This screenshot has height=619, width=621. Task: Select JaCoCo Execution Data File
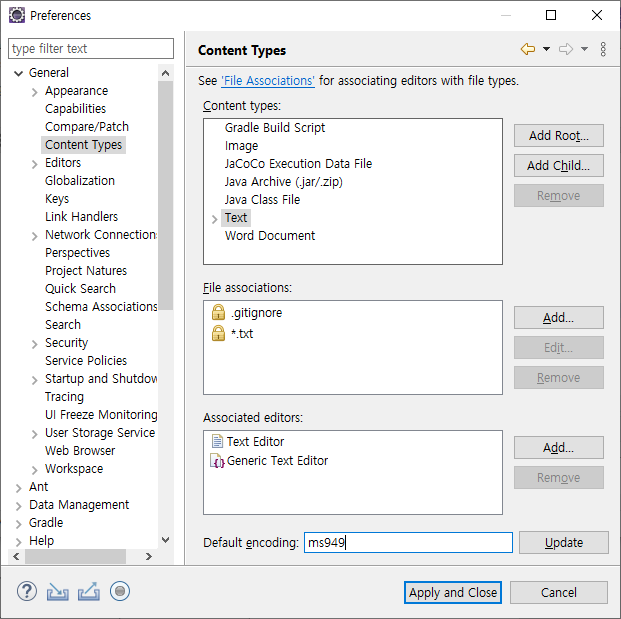pos(298,164)
